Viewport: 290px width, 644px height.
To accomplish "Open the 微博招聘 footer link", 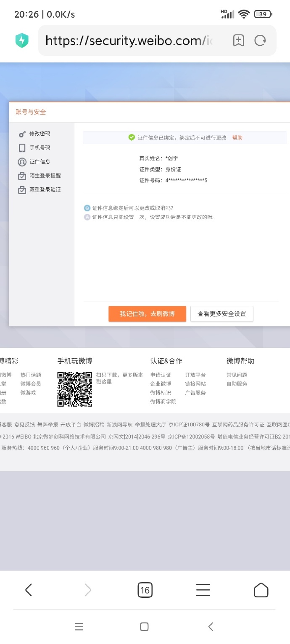I will click(x=93, y=425).
